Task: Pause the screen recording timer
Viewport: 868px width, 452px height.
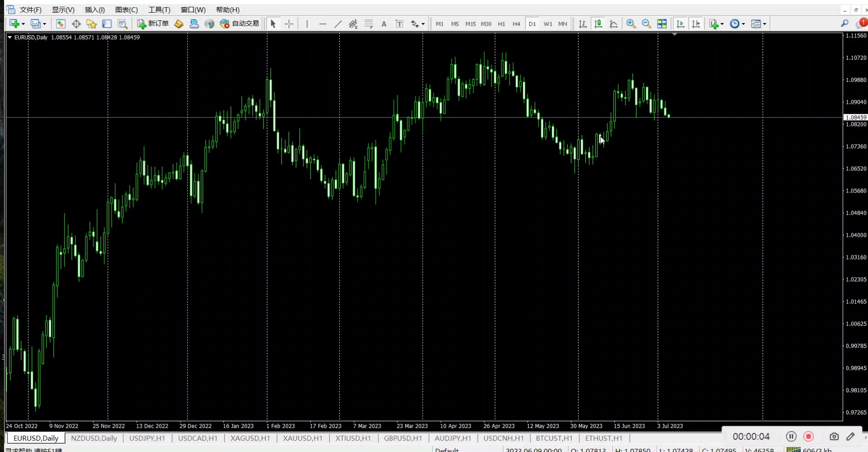Action: coord(791,436)
